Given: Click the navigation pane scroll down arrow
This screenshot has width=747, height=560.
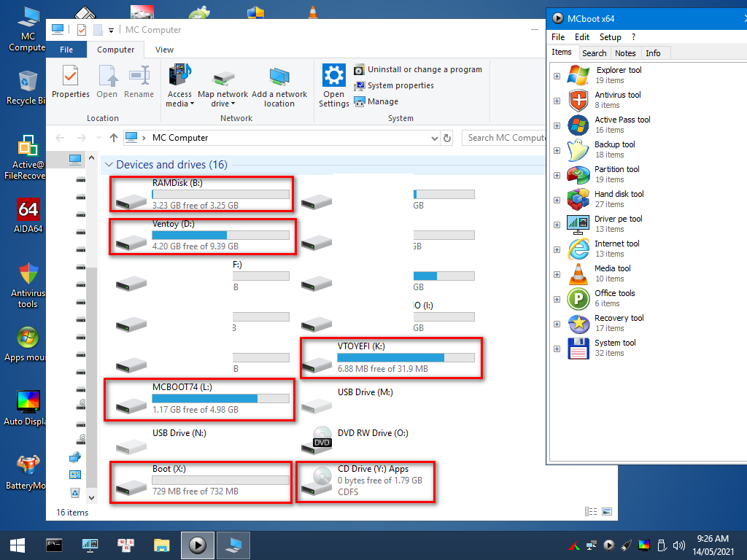Looking at the screenshot, I should [x=91, y=497].
